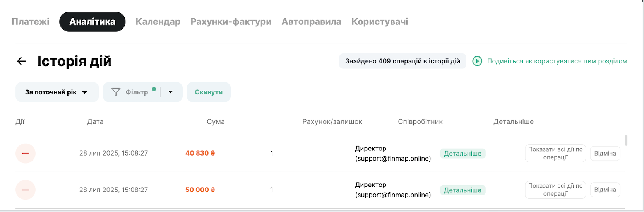The height and width of the screenshot is (212, 644).
Task: Click Детальніше in the 40 830 row
Action: [x=462, y=154]
